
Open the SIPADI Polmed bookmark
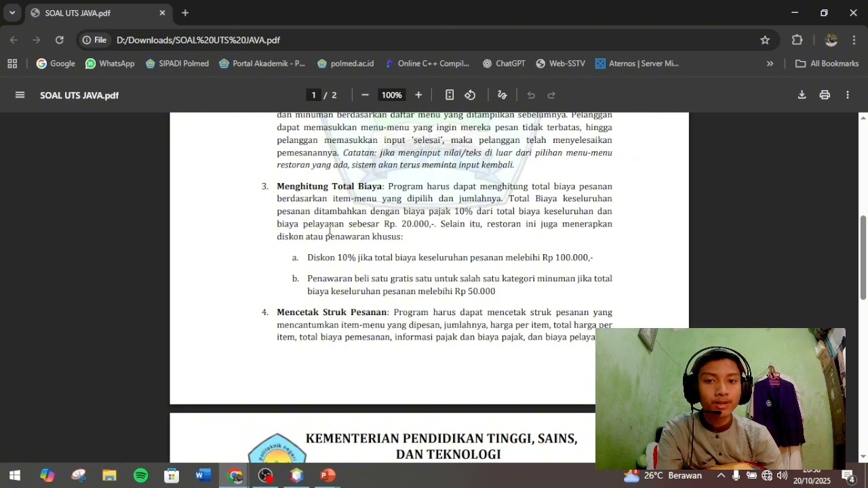[177, 64]
